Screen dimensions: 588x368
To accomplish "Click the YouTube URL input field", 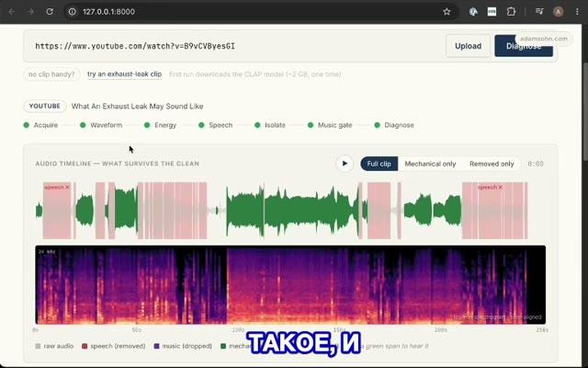I will [238, 46].
